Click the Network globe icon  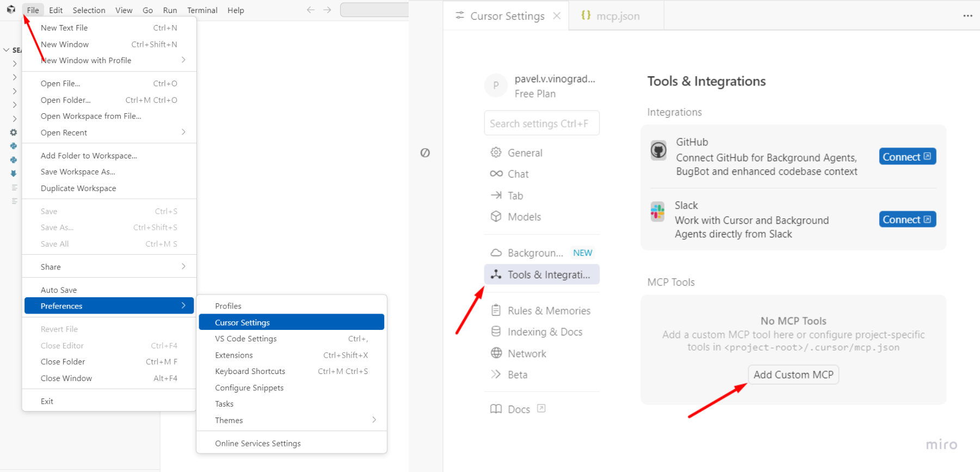tap(496, 353)
